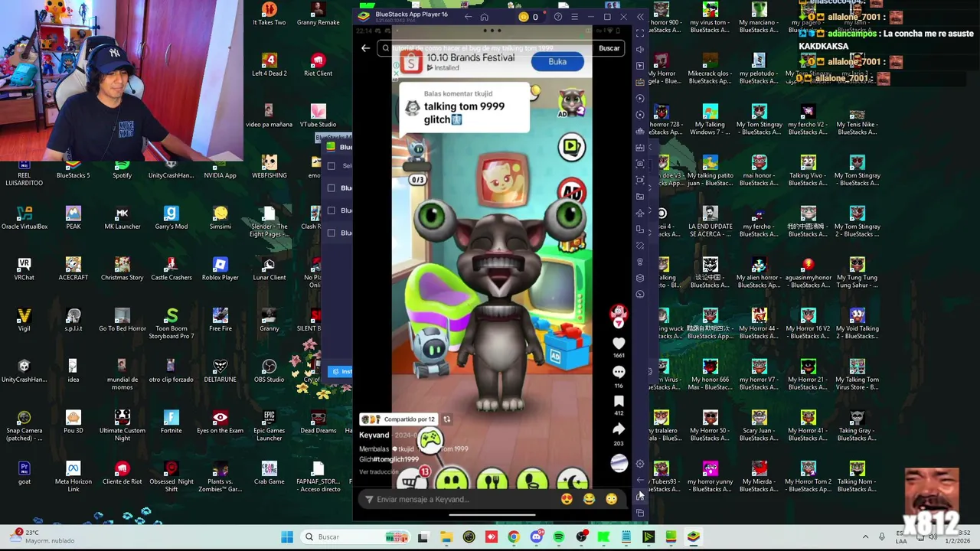Open Fortnite desktop shortcut
The height and width of the screenshot is (551, 980).
click(x=171, y=422)
